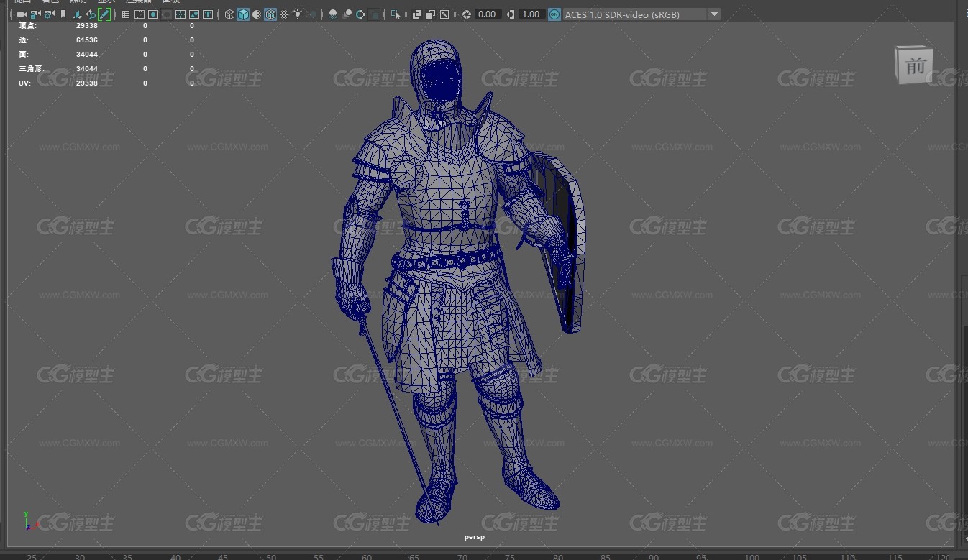The image size is (968, 560).
Task: Toggle the viewport Grid display
Action: tap(126, 14)
